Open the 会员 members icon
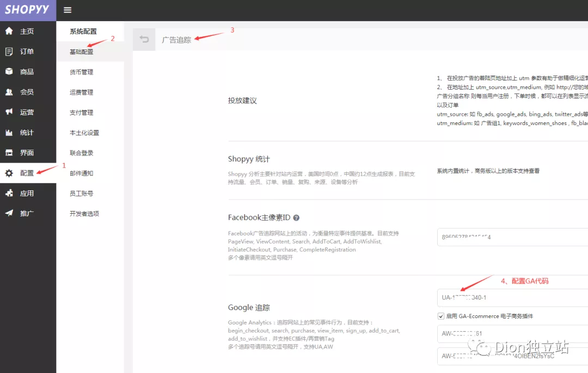Viewport: 588px width, 373px height. coord(9,92)
